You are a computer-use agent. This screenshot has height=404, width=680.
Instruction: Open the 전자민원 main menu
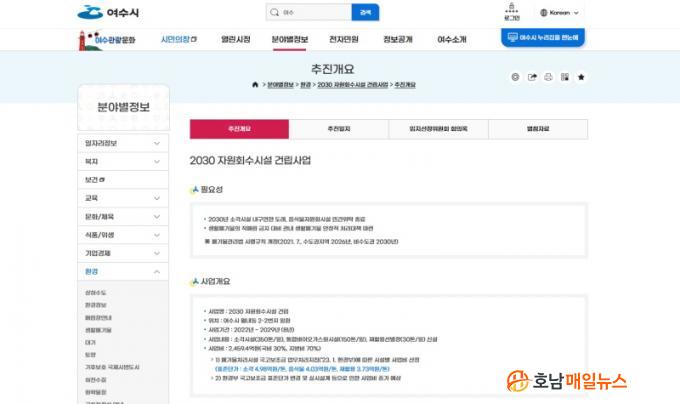pyautogui.click(x=343, y=39)
